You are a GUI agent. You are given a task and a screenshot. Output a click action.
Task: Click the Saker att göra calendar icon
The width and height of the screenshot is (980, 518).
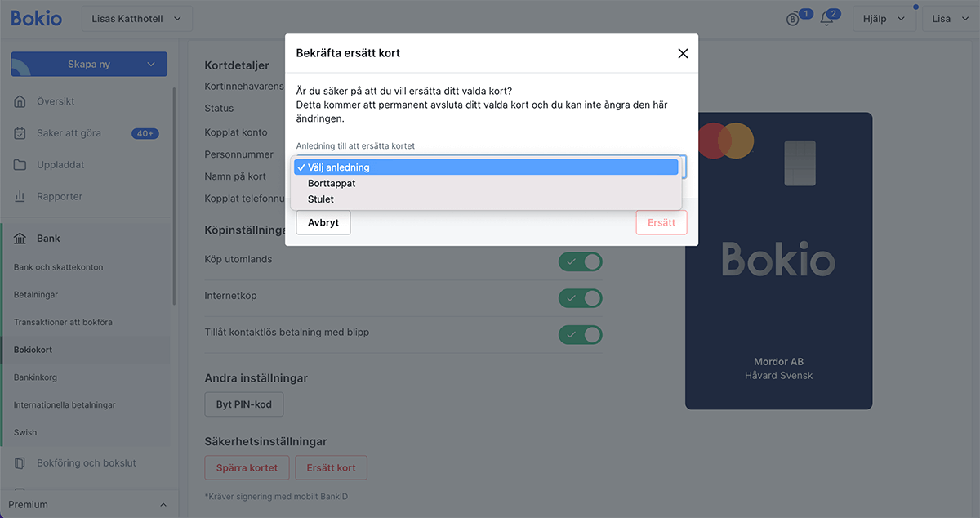(20, 133)
